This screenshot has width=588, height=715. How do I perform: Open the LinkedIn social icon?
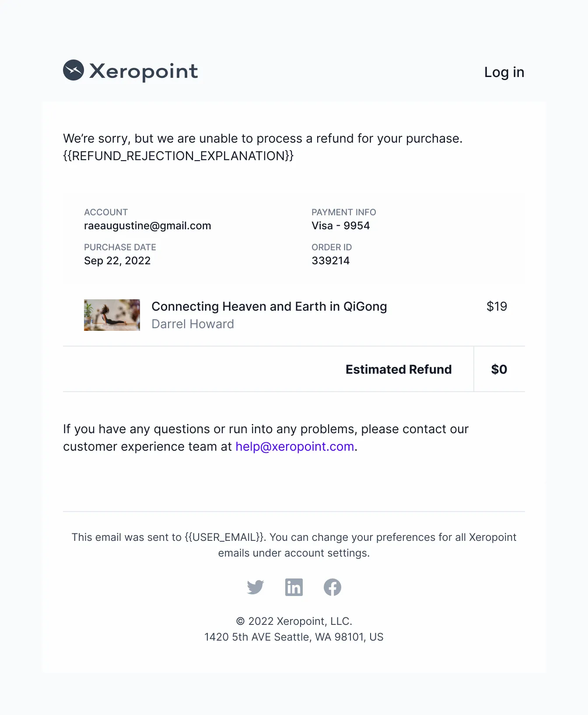(x=294, y=587)
